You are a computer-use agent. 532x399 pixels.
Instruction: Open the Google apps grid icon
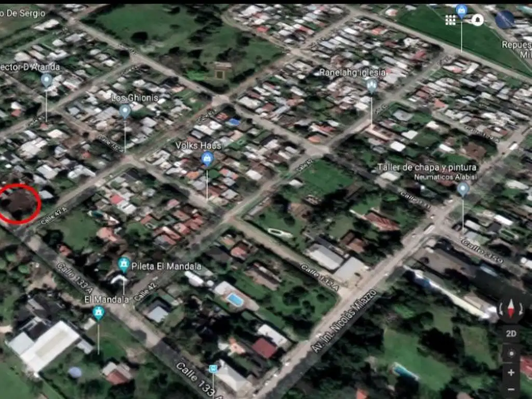(450, 20)
